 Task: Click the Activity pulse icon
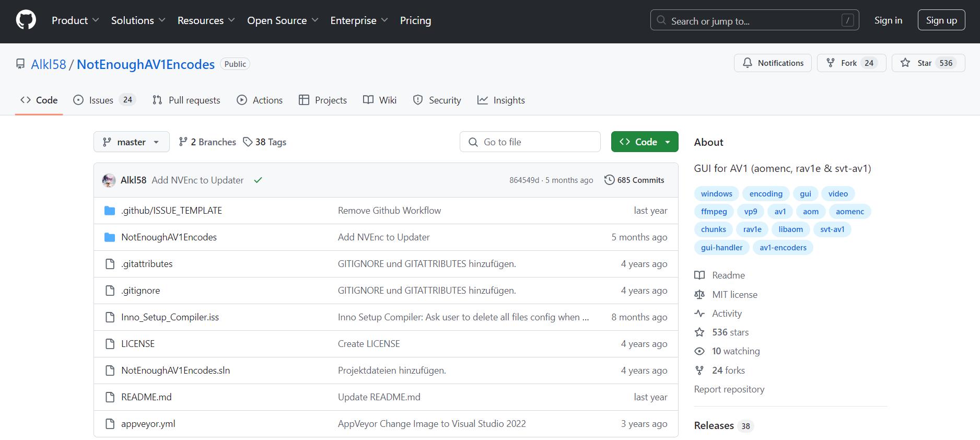click(699, 314)
